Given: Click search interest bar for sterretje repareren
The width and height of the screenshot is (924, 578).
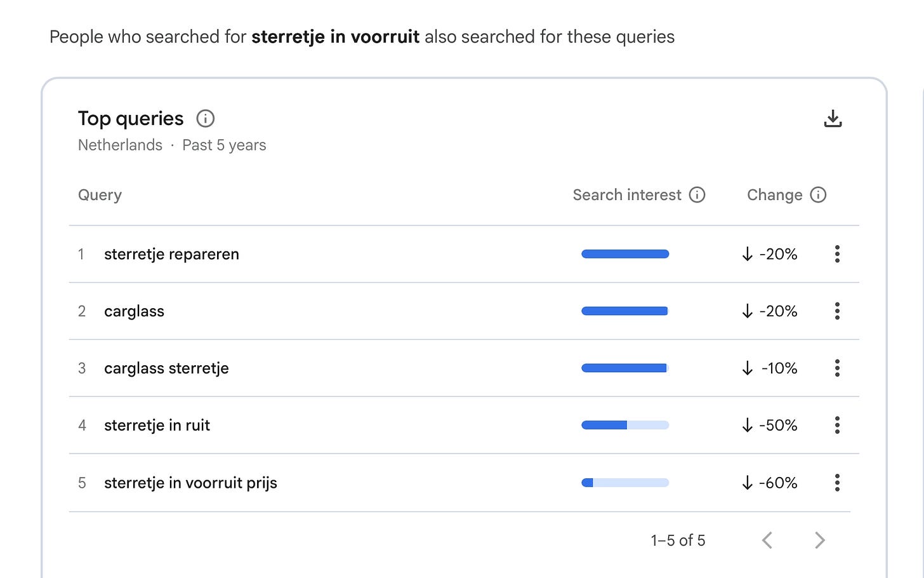Looking at the screenshot, I should click(x=625, y=254).
